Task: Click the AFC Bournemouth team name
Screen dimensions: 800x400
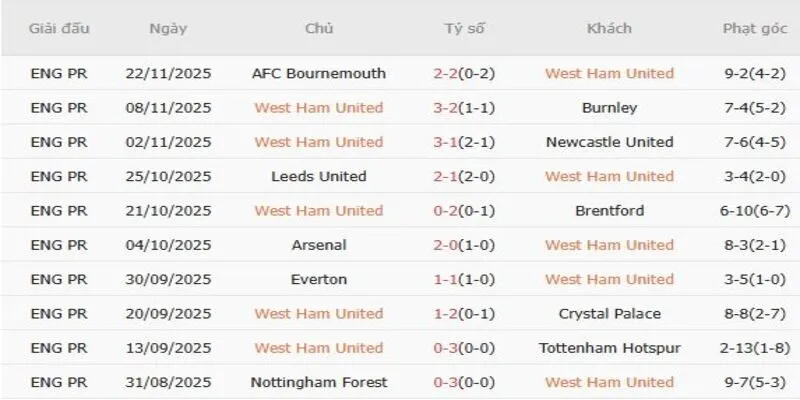Action: [x=319, y=73]
